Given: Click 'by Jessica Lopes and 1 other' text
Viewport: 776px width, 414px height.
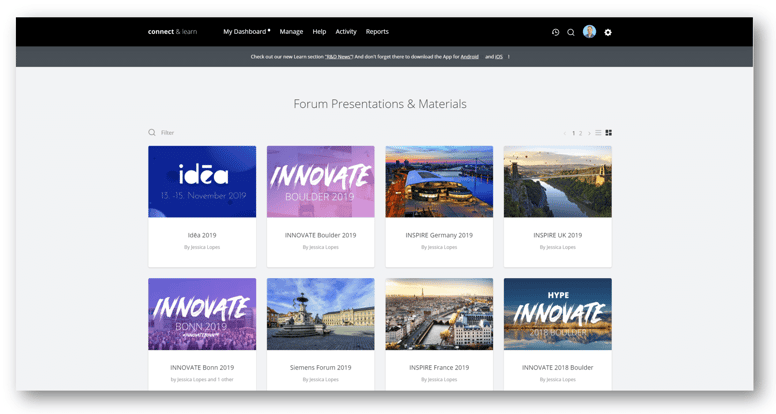Looking at the screenshot, I should point(202,380).
